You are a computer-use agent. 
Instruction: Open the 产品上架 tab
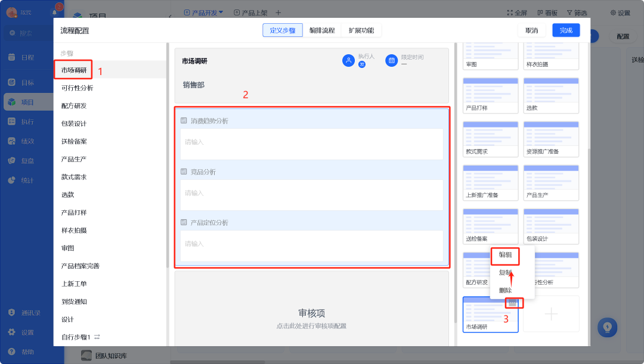pos(250,13)
